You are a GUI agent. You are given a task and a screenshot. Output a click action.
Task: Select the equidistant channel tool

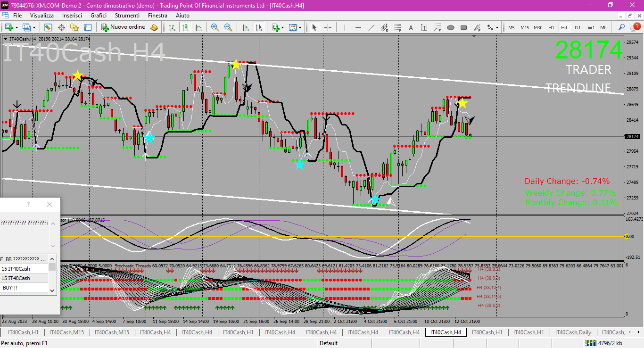click(x=384, y=27)
